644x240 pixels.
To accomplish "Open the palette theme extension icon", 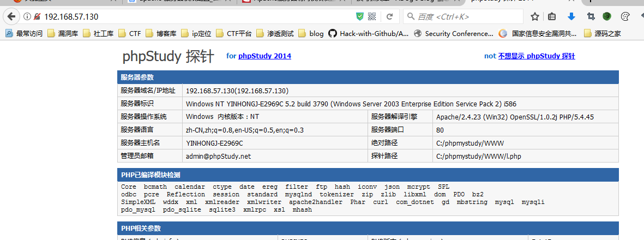I will 625,17.
